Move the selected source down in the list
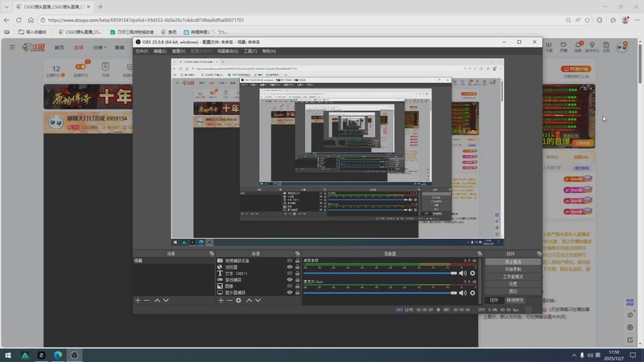The width and height of the screenshot is (644, 362). click(x=258, y=300)
